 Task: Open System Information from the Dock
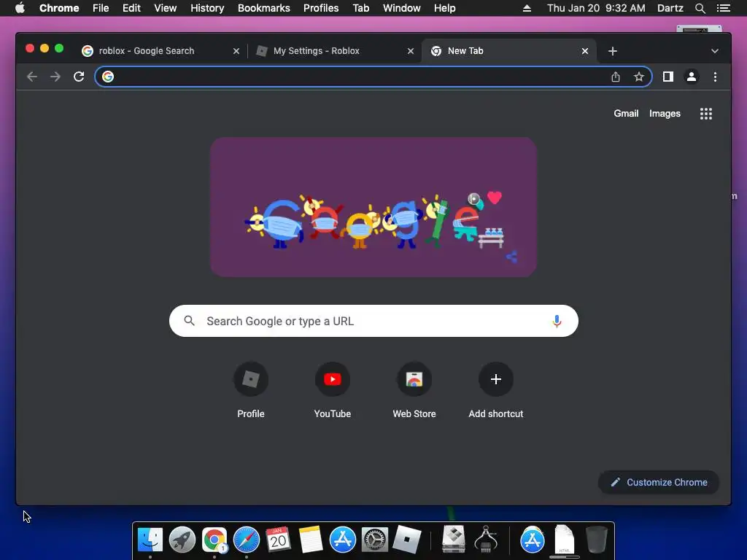click(486, 540)
